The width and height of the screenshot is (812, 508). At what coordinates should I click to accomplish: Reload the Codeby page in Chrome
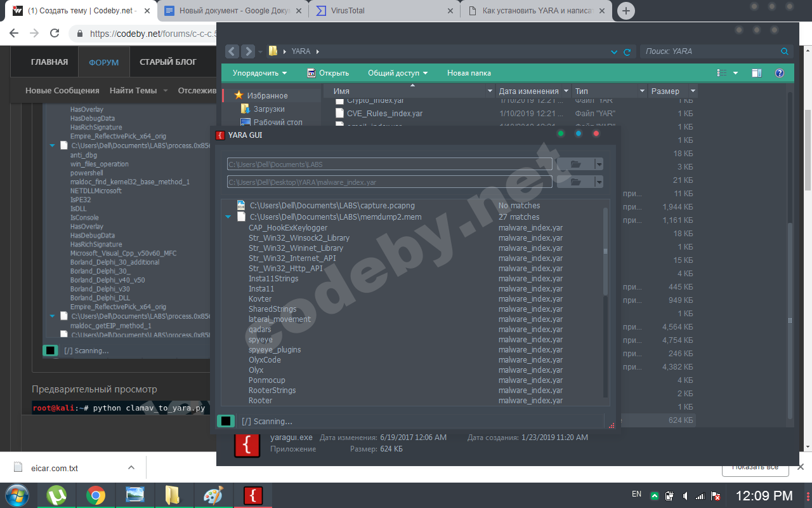(x=55, y=34)
